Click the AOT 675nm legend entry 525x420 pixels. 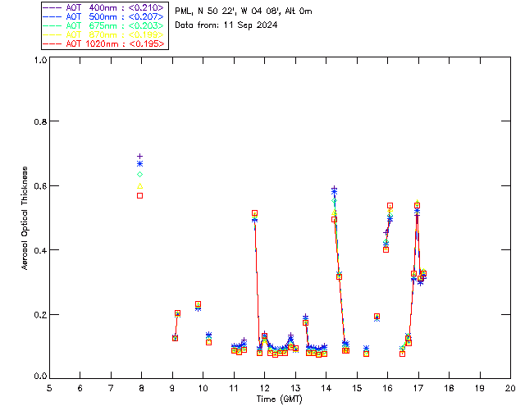click(104, 25)
